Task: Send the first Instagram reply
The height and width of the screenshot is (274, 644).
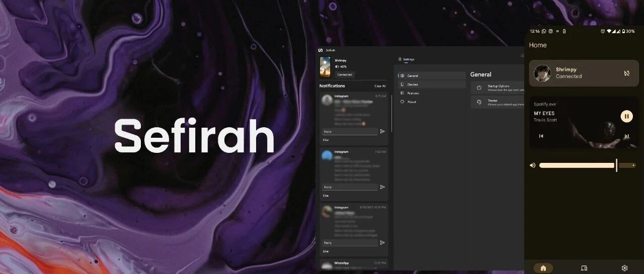Action: (382, 131)
